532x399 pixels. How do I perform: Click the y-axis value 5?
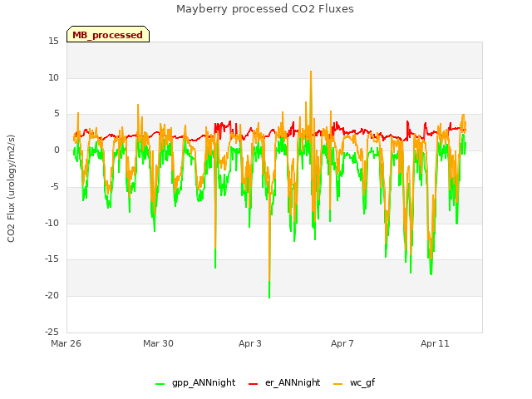(x=57, y=114)
